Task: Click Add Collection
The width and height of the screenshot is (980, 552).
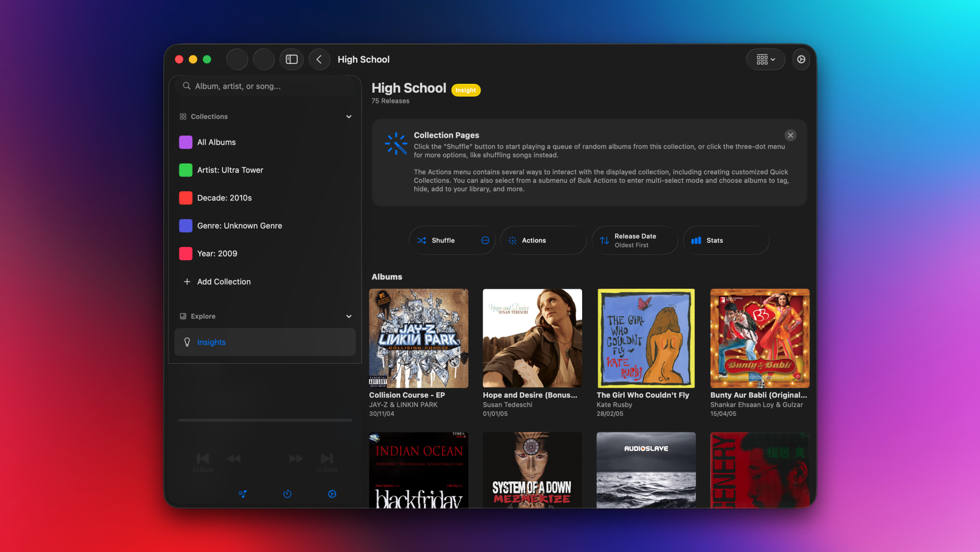Action: (x=223, y=281)
